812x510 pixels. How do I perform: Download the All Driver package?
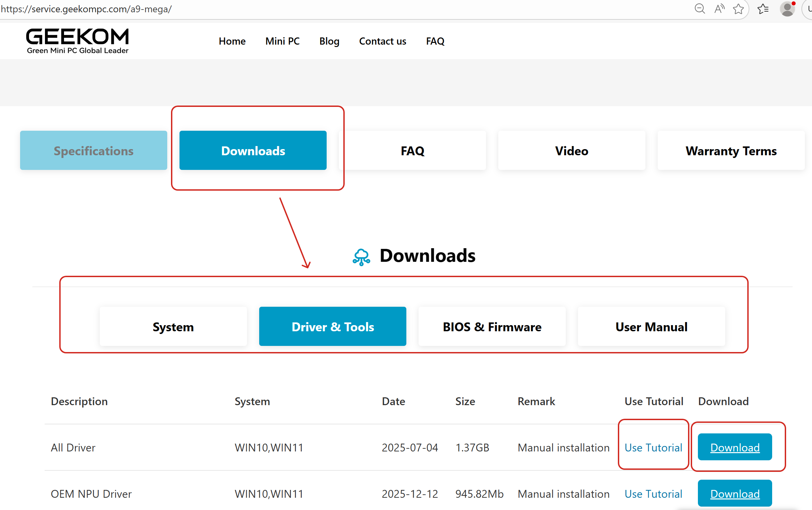pyautogui.click(x=735, y=447)
